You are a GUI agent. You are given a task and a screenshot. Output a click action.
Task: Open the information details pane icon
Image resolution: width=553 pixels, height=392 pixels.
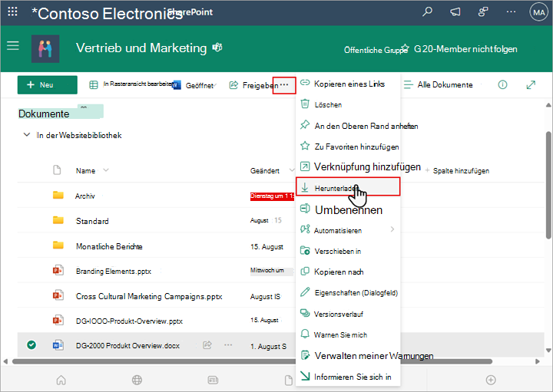coord(502,84)
